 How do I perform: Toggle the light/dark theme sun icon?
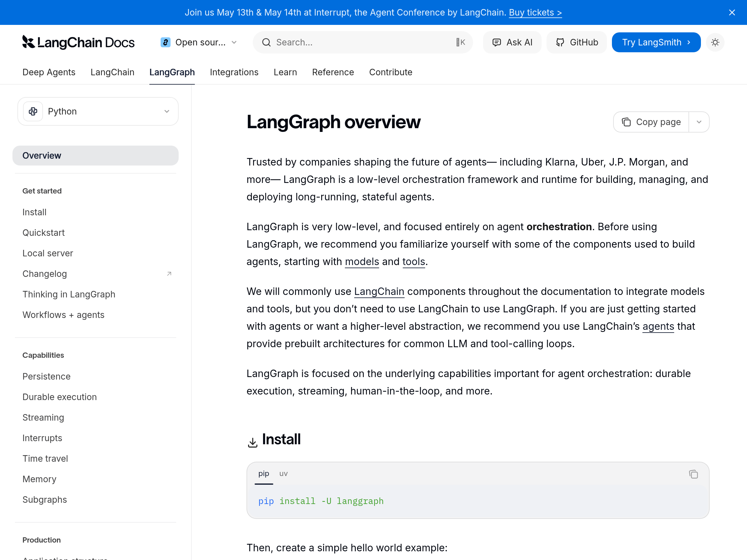click(x=715, y=42)
